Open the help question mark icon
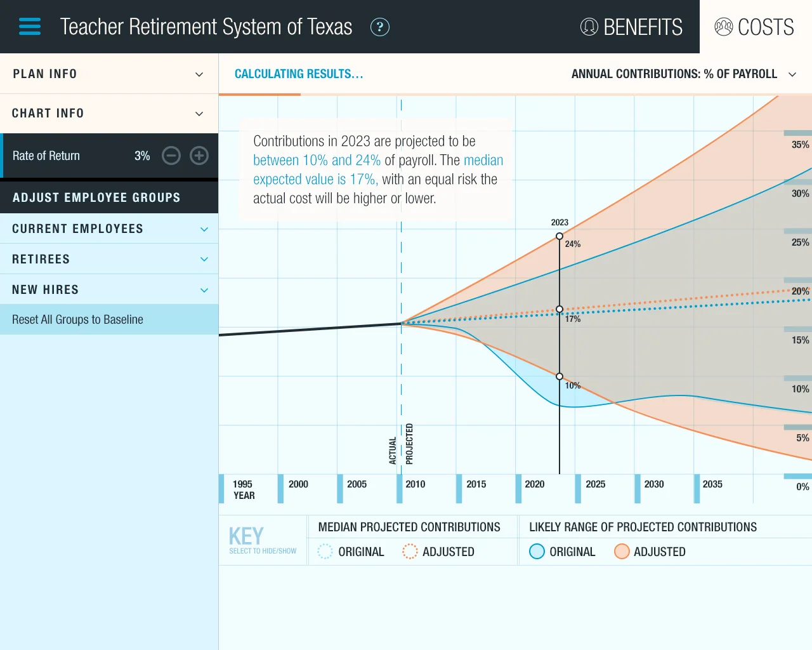Viewport: 812px width, 650px height. tap(379, 27)
